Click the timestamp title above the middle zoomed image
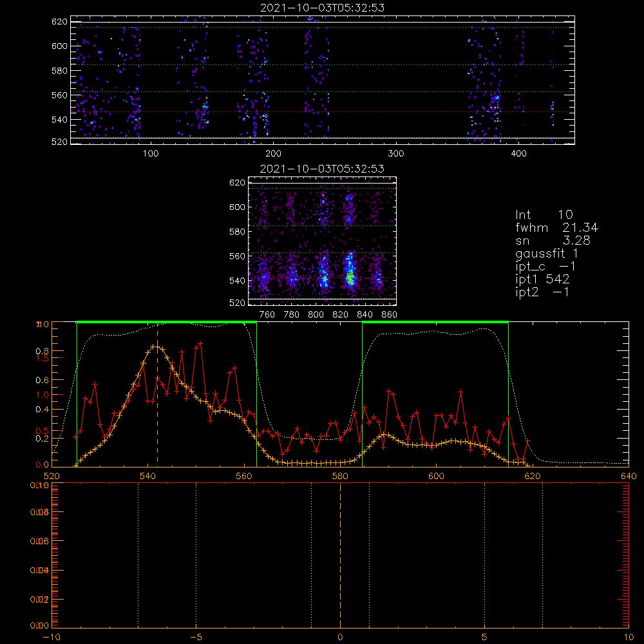The width and height of the screenshot is (644, 644). [x=323, y=168]
